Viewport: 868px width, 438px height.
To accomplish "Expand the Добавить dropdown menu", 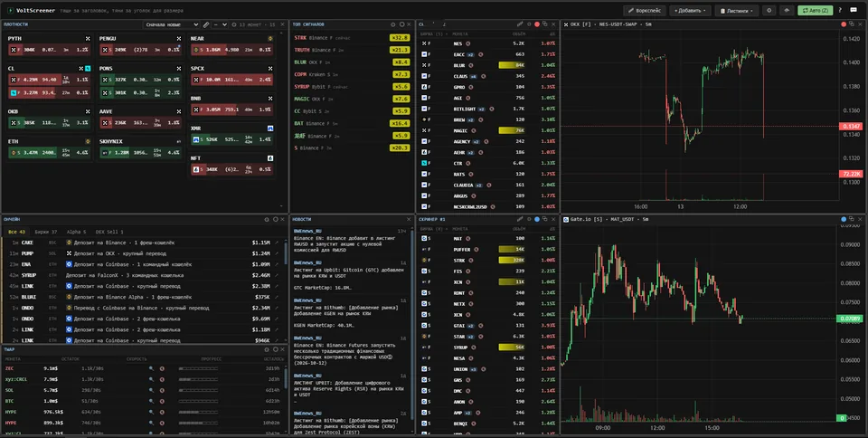I will (x=690, y=11).
